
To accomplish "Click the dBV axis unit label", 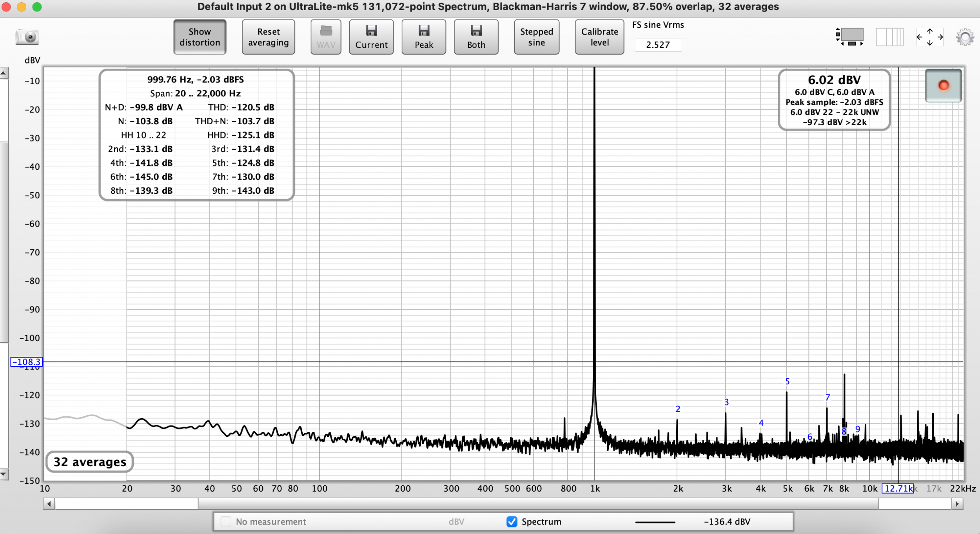I will pyautogui.click(x=32, y=60).
